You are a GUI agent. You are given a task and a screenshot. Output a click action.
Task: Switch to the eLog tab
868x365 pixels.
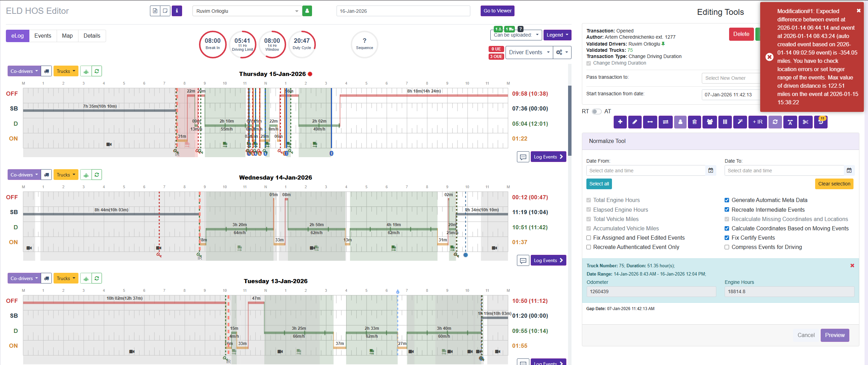[18, 36]
